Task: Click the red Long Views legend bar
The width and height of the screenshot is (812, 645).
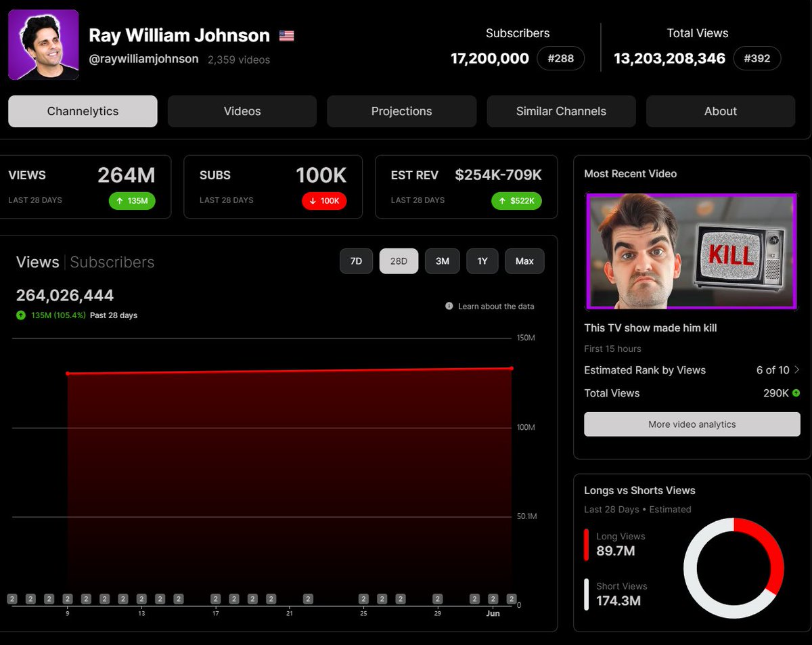Action: click(x=586, y=545)
